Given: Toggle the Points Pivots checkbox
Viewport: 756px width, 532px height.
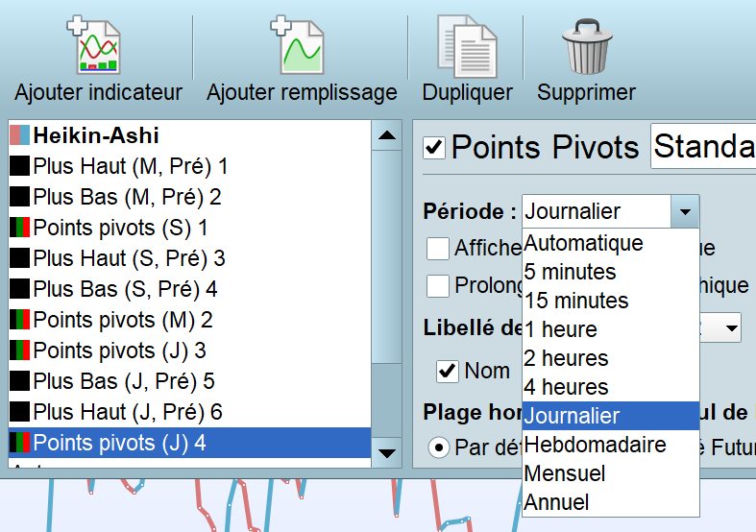Looking at the screenshot, I should pyautogui.click(x=435, y=148).
